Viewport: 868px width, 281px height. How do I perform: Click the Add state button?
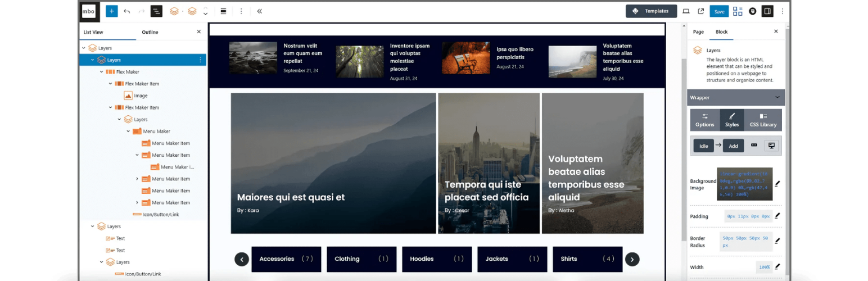[x=733, y=146]
